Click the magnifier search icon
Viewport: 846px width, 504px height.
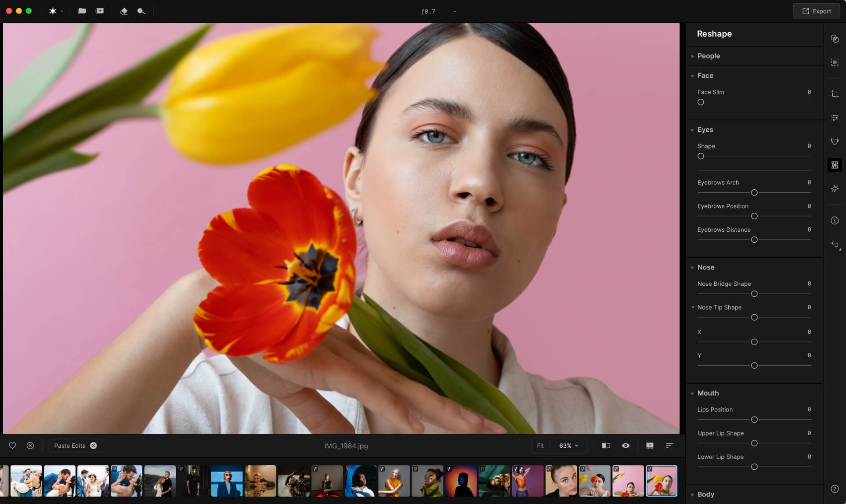point(141,11)
